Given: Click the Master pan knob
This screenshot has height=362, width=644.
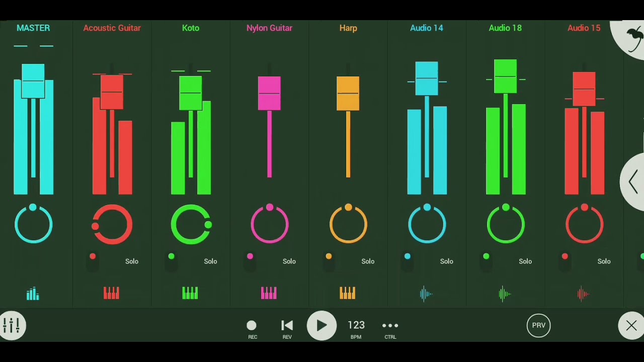Looking at the screenshot, I should (x=33, y=224).
